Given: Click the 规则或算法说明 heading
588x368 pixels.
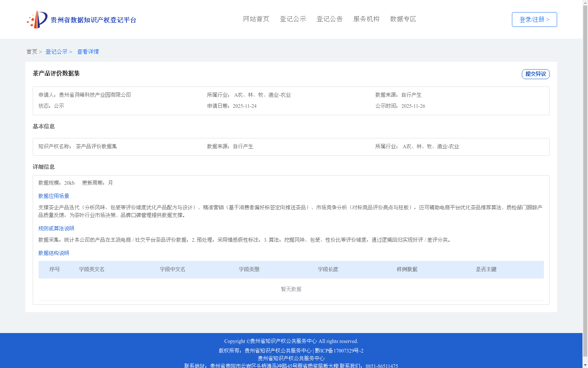Looking at the screenshot, I should pyautogui.click(x=56, y=229).
